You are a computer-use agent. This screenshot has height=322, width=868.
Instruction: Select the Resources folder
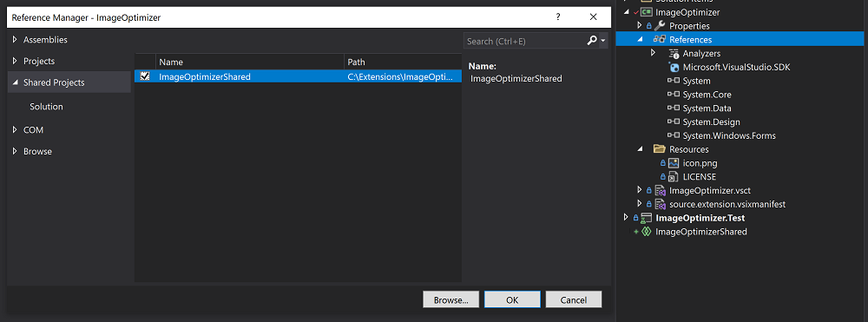click(x=688, y=149)
